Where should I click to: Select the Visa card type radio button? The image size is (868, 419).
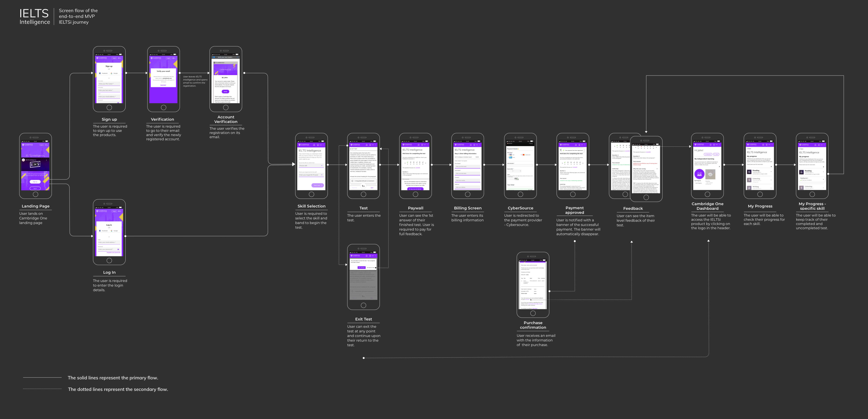(x=508, y=155)
